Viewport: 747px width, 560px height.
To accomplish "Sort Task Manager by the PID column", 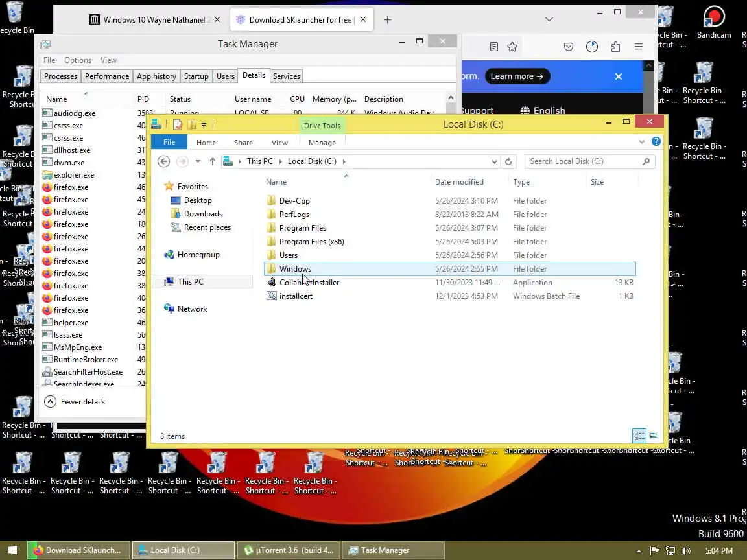I will [143, 99].
